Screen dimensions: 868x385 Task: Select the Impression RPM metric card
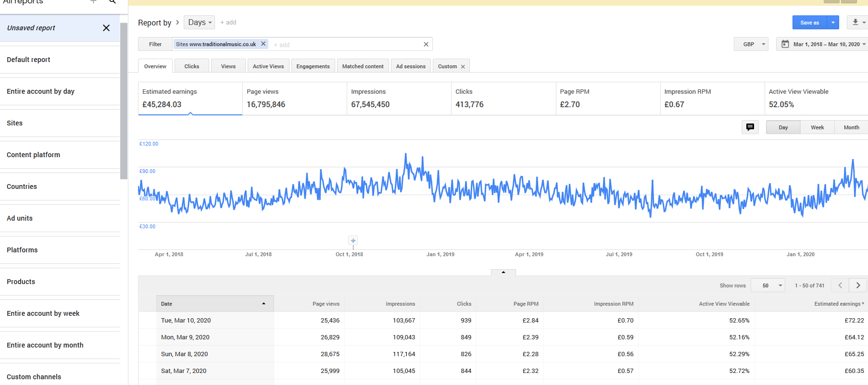(712, 99)
